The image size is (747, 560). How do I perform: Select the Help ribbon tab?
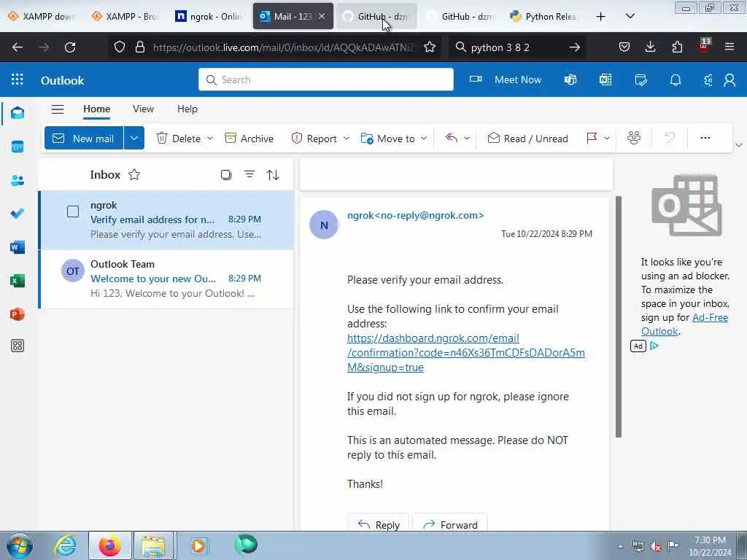point(187,109)
